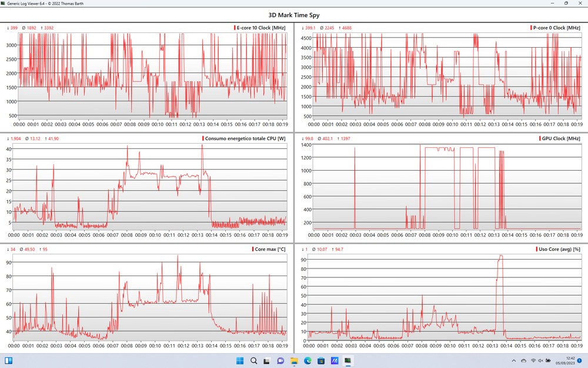Click inside the Uso Core (avg) graph

pos(445,297)
